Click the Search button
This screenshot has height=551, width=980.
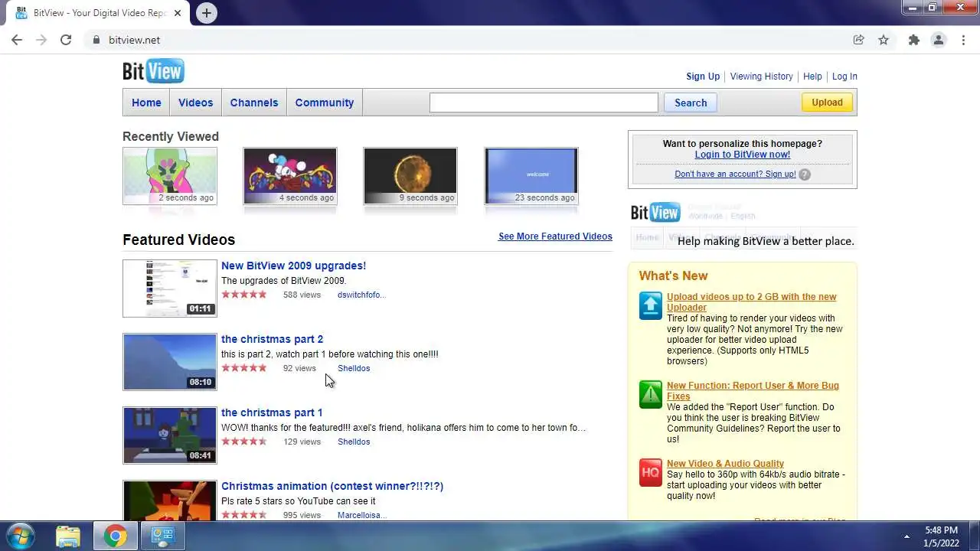(691, 103)
